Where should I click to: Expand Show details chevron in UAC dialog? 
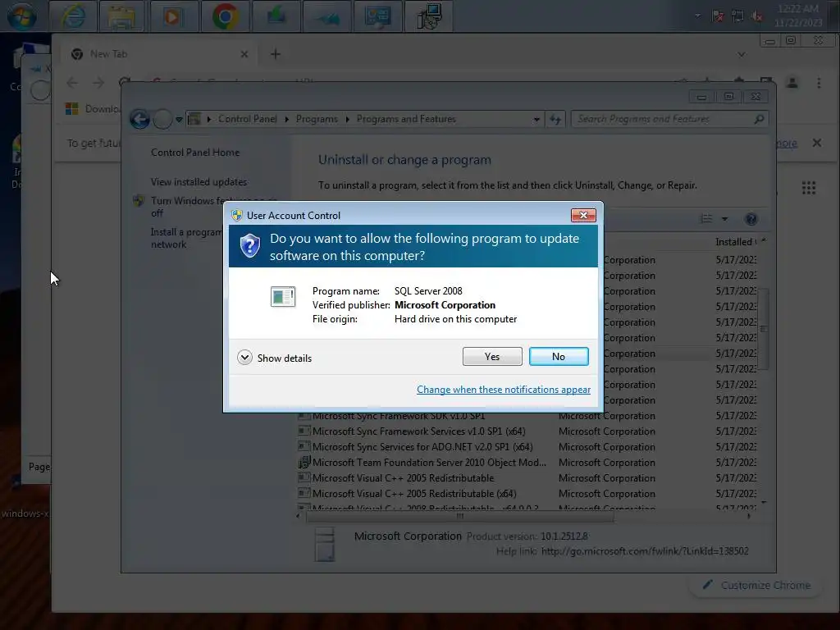[x=244, y=358]
